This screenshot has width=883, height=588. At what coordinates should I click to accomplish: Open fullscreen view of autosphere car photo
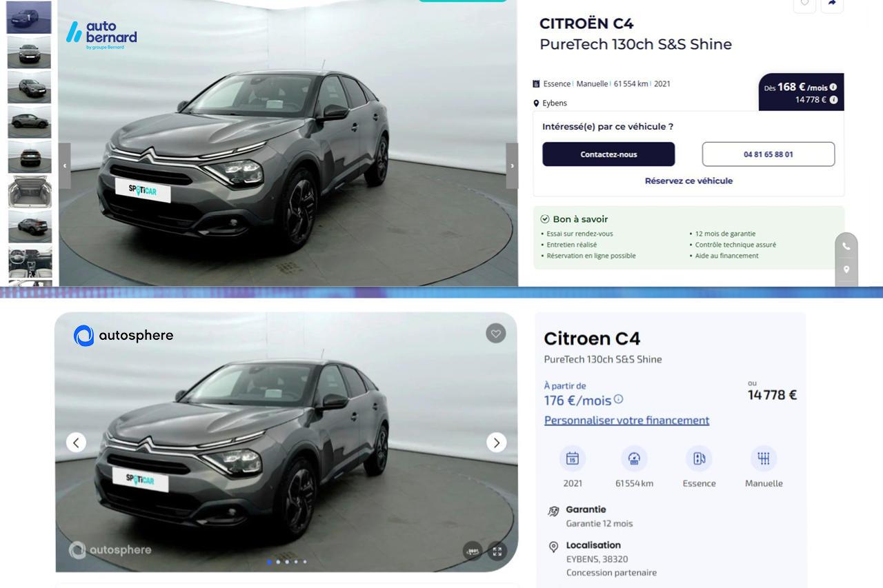[497, 551]
